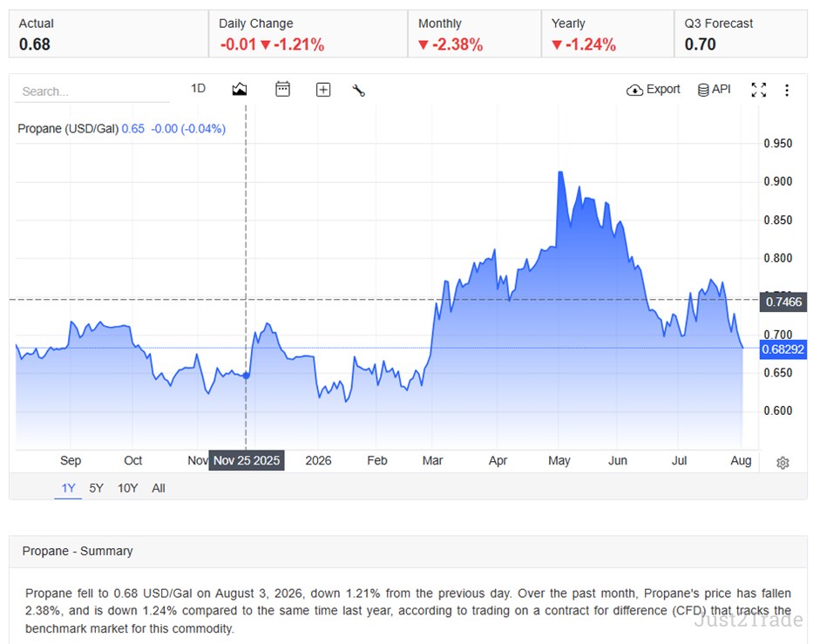Click the -0.00 (-0.04%) change readout
The width and height of the screenshot is (820, 644).
[188, 129]
